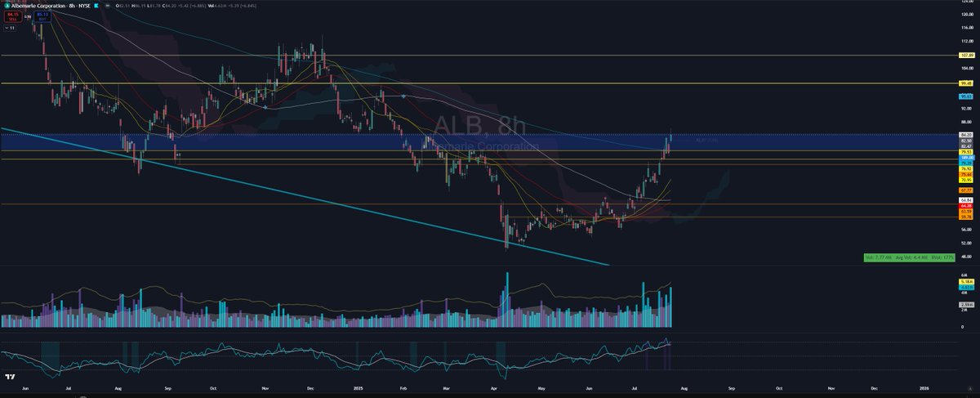Click the scroll-to-latest icon at bottom right
This screenshot has width=980, height=398.
[970, 389]
